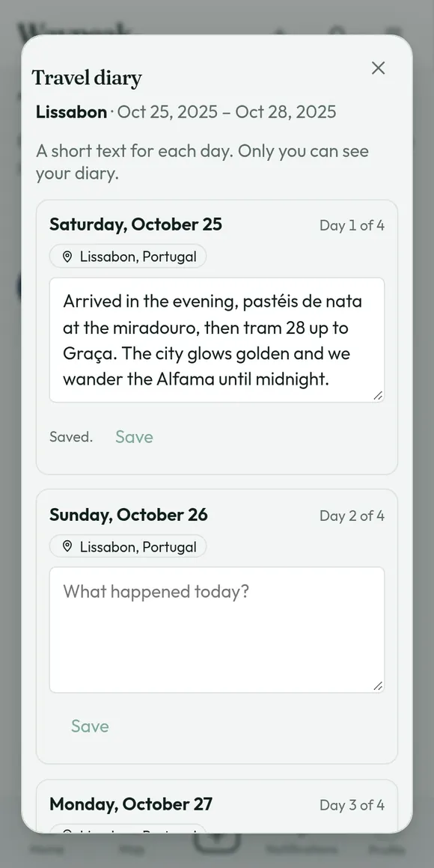The image size is (434, 868).
Task: Focus the 'What happened today?' text area
Action: (217, 630)
